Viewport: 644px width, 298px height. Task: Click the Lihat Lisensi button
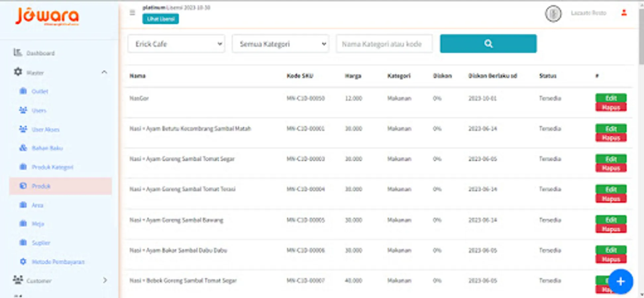pos(161,19)
